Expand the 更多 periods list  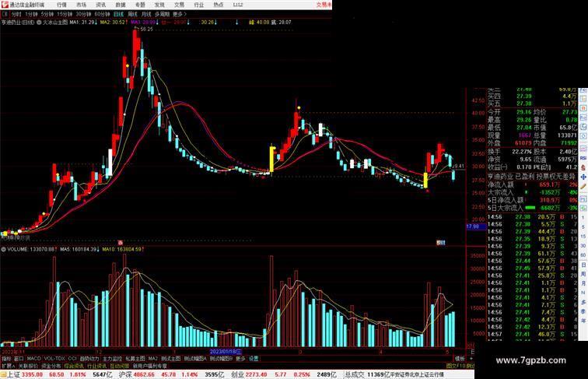(x=179, y=14)
